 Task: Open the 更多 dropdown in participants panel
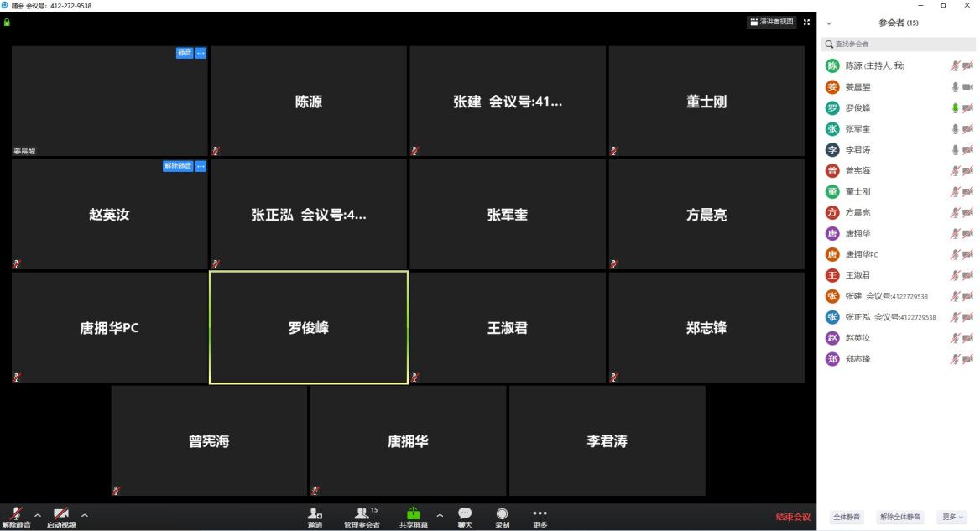953,517
